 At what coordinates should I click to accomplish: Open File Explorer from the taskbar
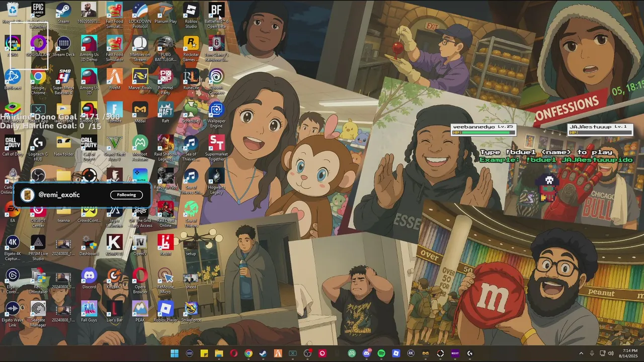pyautogui.click(x=219, y=353)
